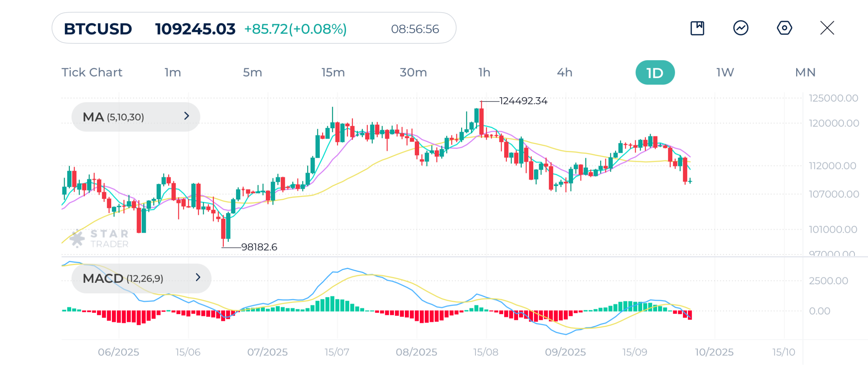The image size is (868, 384).
Task: Click the 124492.34 high price marker
Action: tap(523, 101)
